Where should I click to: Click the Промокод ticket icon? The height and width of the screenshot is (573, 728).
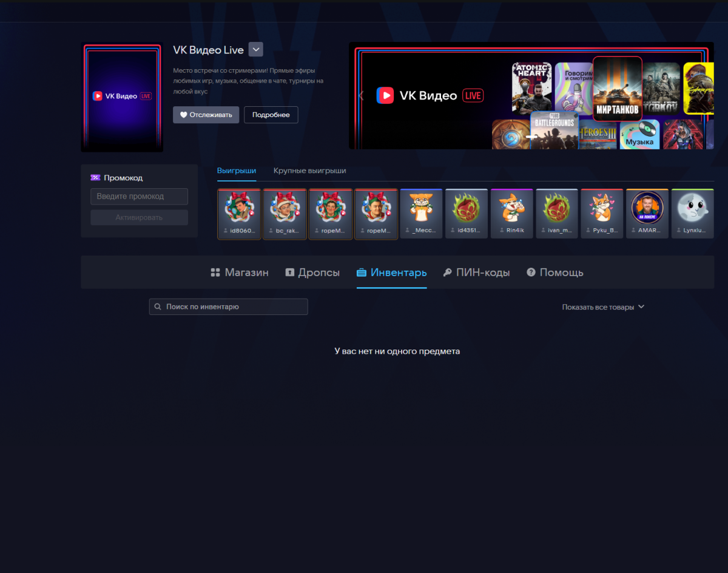click(95, 178)
